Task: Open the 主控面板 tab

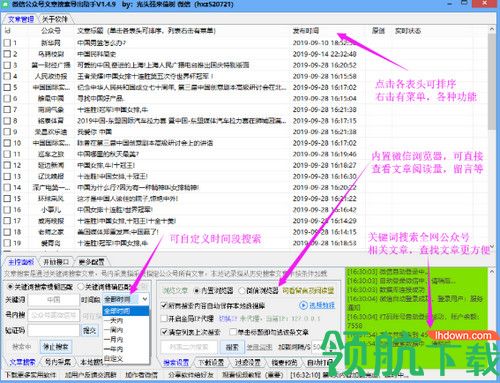Action: click(21, 262)
